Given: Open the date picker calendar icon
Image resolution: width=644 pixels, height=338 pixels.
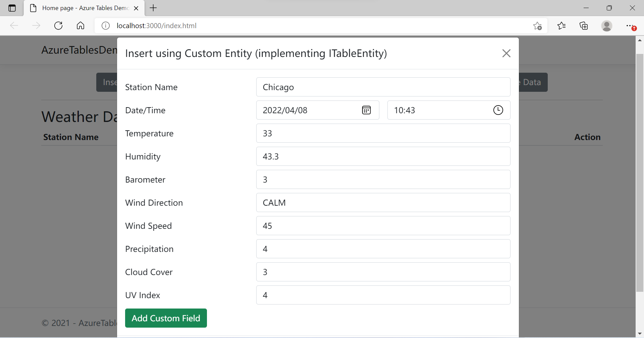Looking at the screenshot, I should 366,110.
